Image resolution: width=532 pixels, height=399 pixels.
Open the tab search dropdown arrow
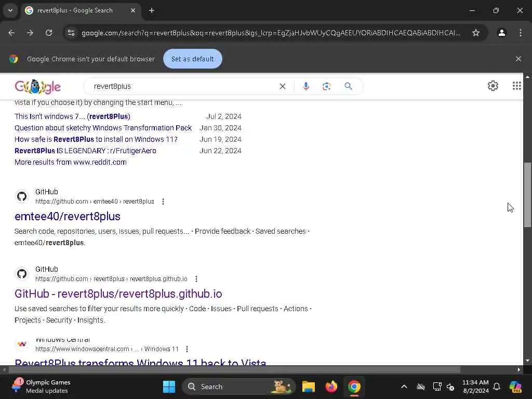tap(10, 10)
